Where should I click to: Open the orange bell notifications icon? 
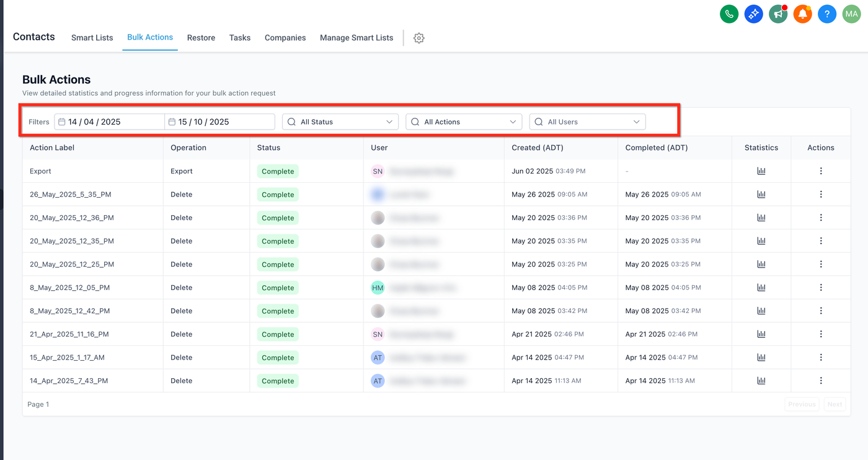tap(802, 14)
